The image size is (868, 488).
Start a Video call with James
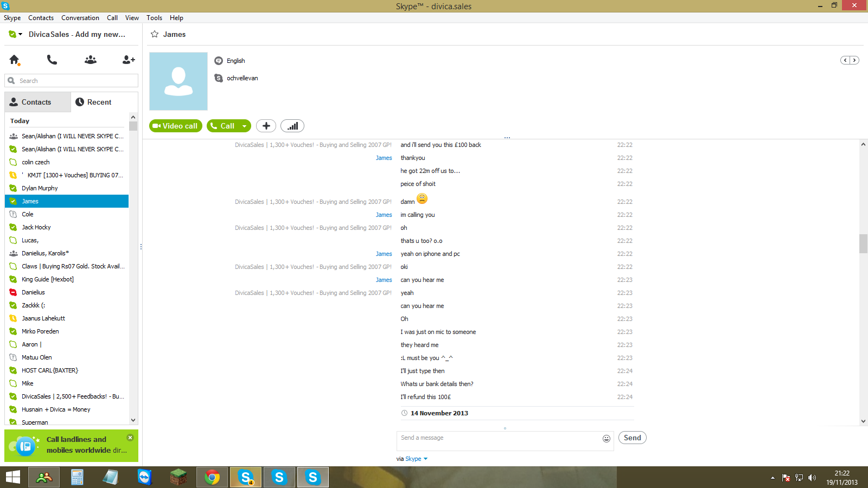176,126
